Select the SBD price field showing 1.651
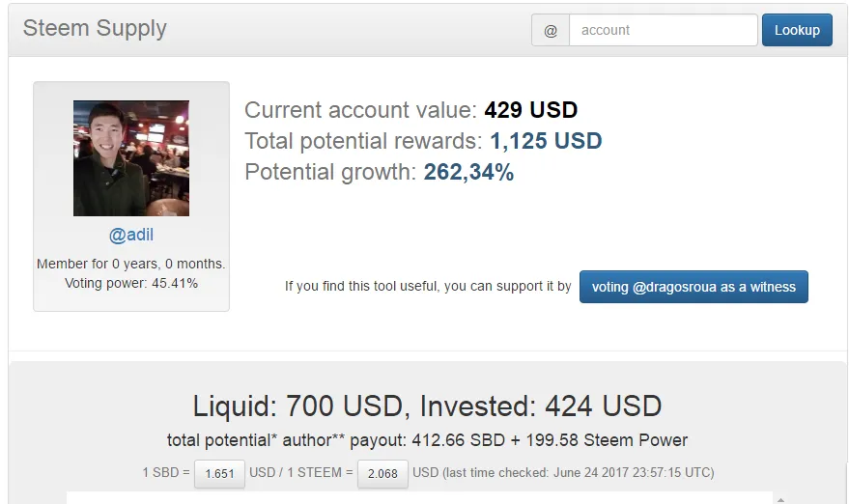Screen dimensions: 849x504 (220, 474)
